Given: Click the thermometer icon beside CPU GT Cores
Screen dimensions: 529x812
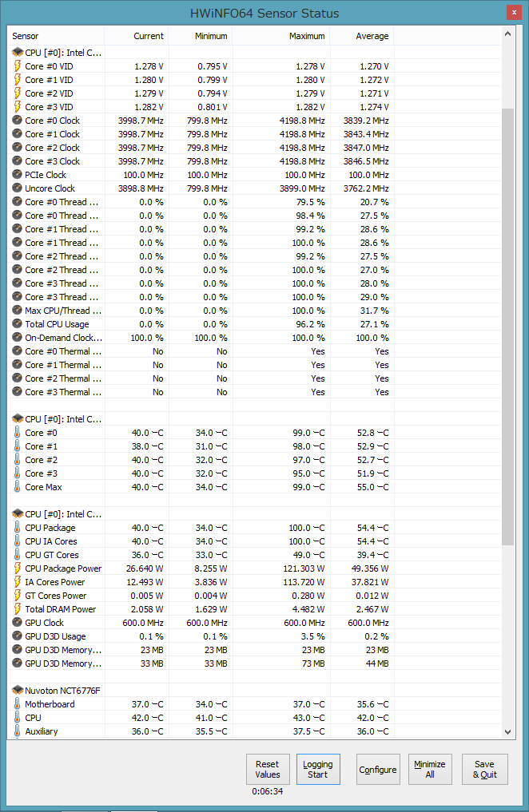Looking at the screenshot, I should 17,555.
